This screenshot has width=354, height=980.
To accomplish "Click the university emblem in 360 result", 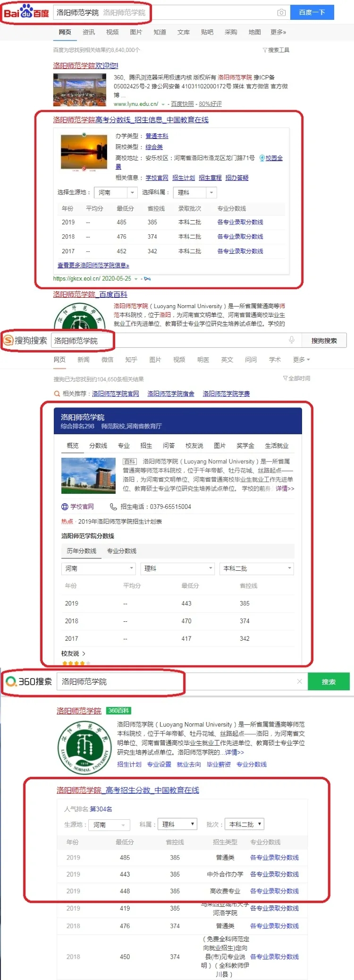I will [84, 748].
